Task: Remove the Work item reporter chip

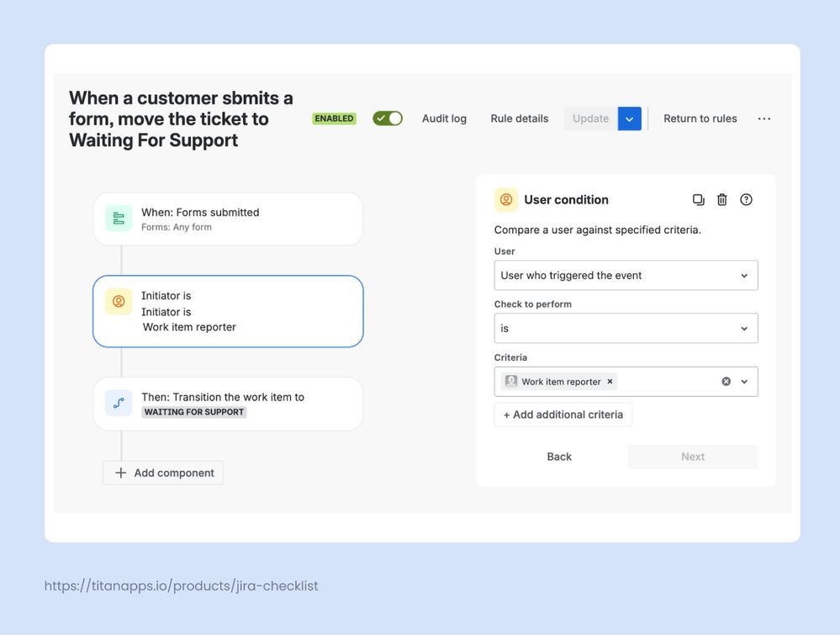Action: (x=609, y=381)
